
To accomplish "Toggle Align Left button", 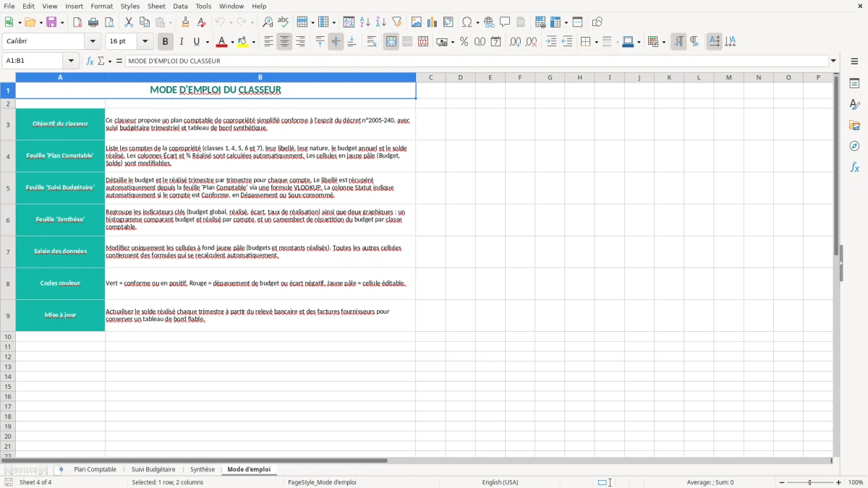I will click(268, 42).
